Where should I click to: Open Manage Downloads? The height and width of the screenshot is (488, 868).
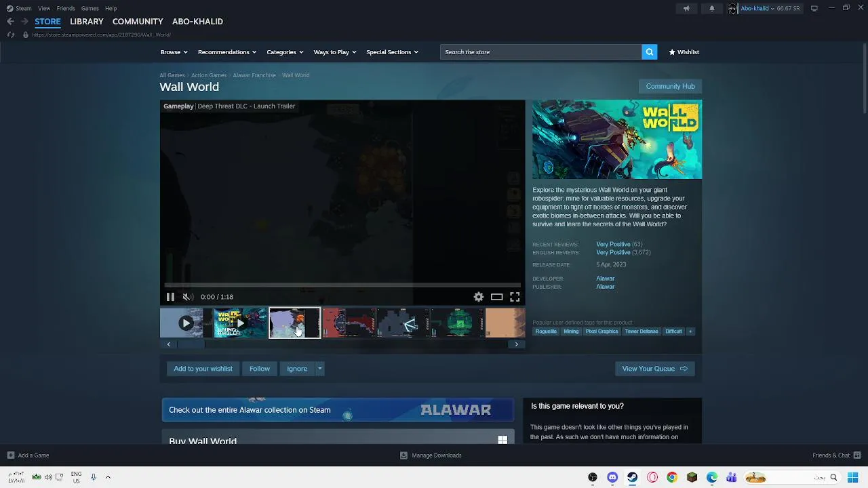point(431,455)
